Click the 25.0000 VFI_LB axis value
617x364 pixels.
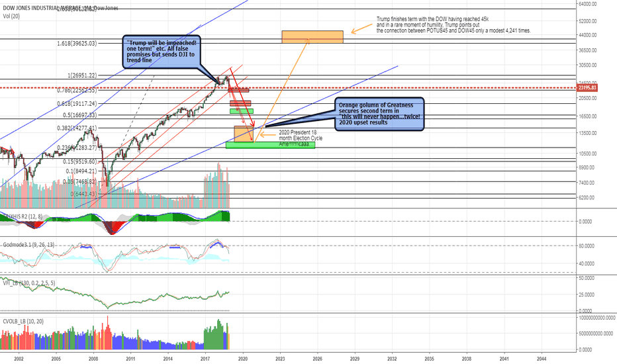(x=587, y=295)
